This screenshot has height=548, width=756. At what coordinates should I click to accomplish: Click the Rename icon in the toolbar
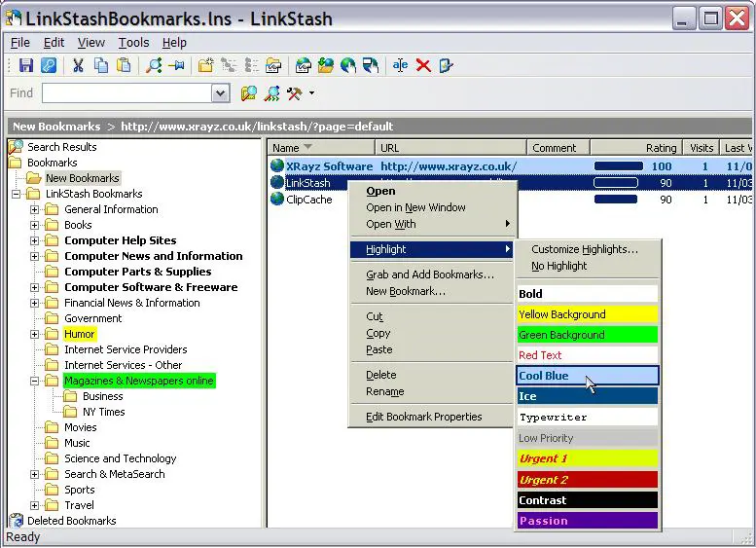point(400,65)
